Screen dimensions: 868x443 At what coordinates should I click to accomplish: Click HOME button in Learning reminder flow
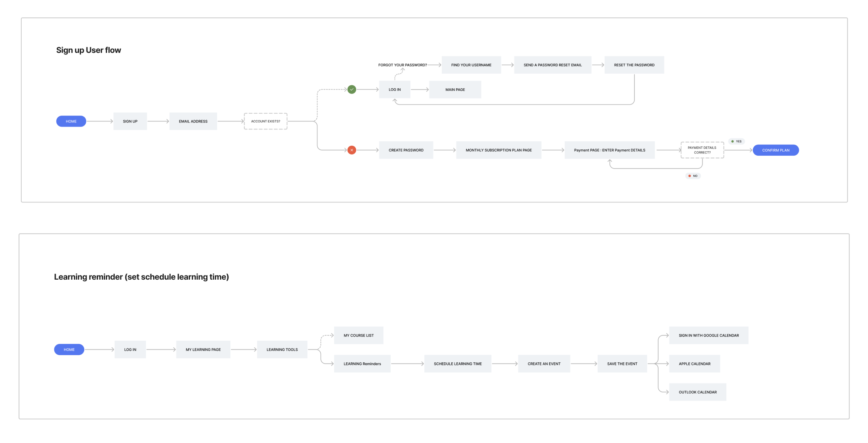tap(69, 350)
